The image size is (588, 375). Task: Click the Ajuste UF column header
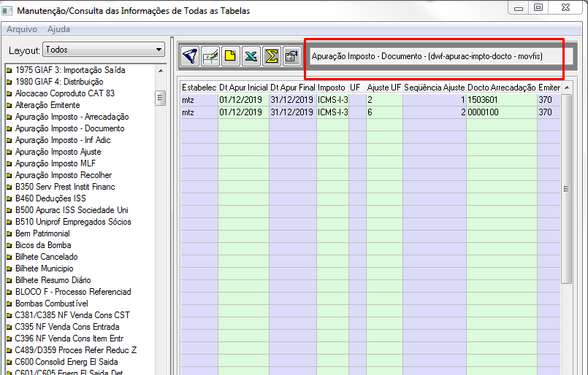pyautogui.click(x=384, y=88)
